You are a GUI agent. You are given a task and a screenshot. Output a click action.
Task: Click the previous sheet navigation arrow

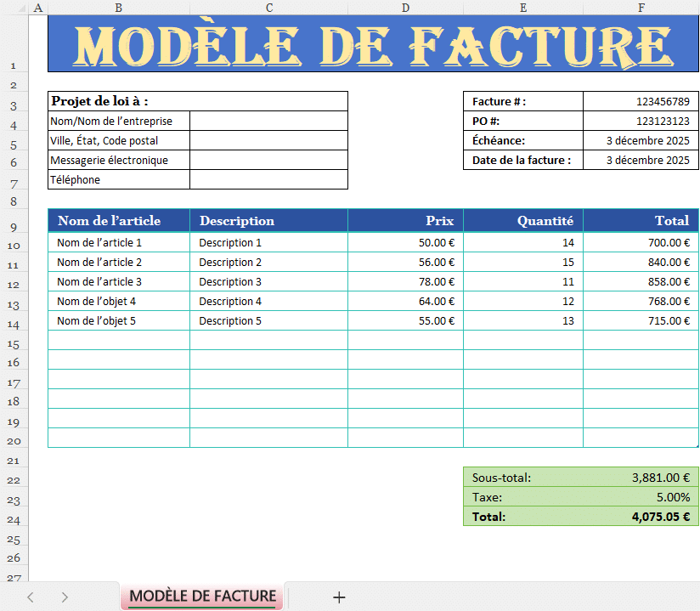click(x=31, y=597)
